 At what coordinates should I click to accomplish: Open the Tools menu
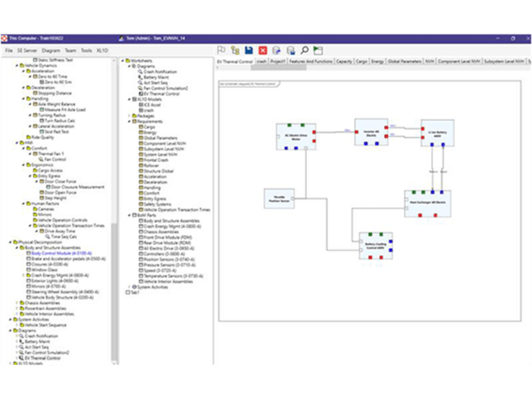pyautogui.click(x=86, y=50)
